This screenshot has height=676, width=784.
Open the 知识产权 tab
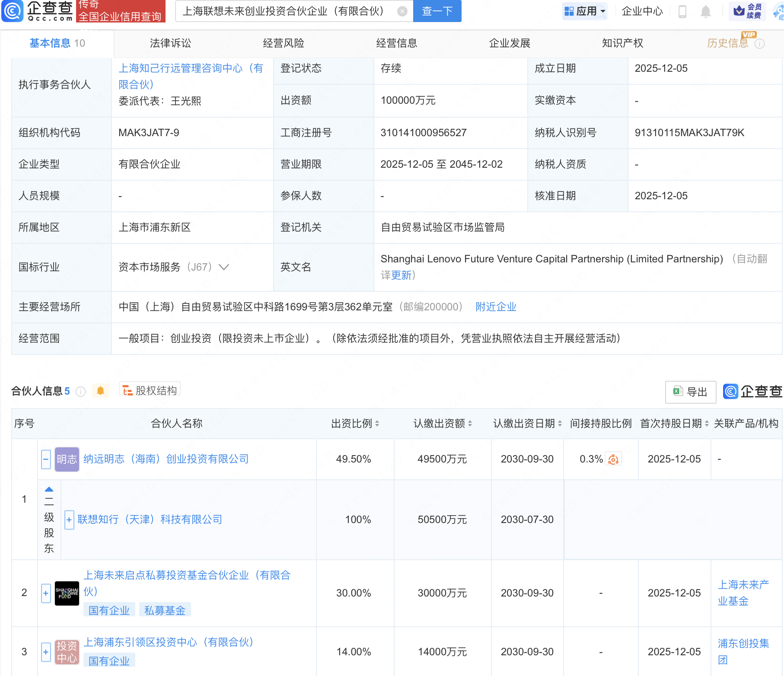pyautogui.click(x=622, y=43)
